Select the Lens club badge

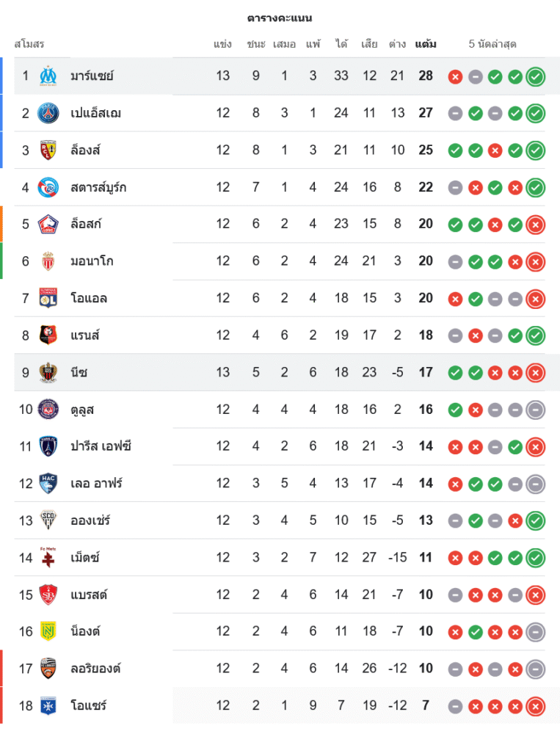point(48,150)
